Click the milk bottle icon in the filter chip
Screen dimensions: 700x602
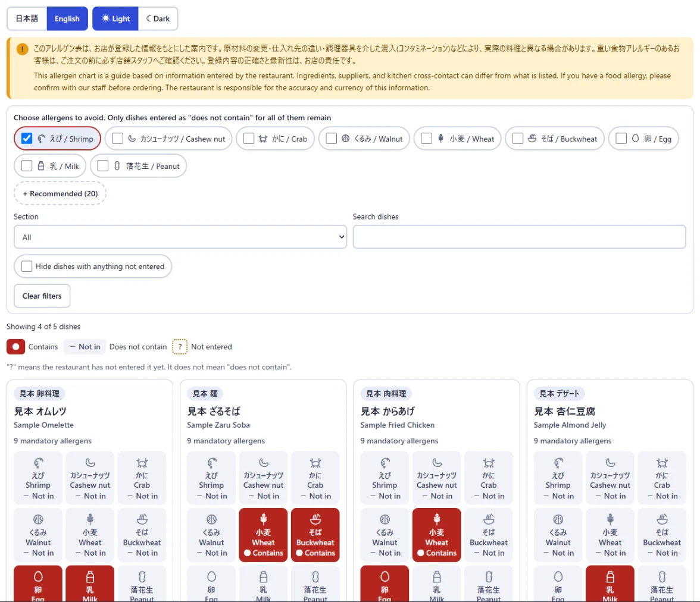41,166
